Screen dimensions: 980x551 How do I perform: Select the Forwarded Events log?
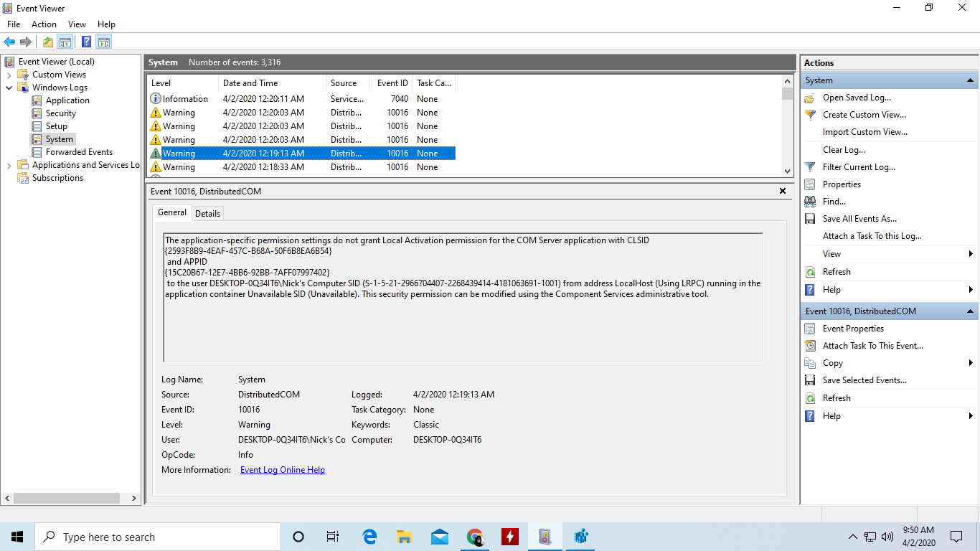[79, 152]
